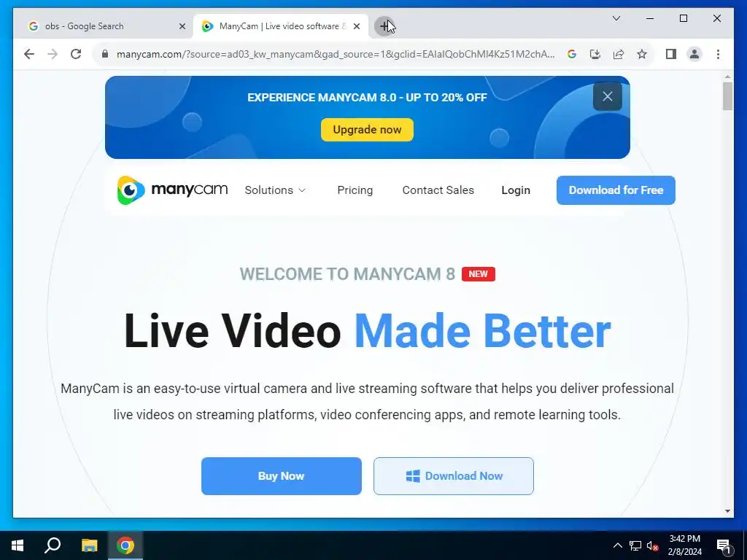The width and height of the screenshot is (747, 560).
Task: Bookmark this tab with the star icon
Action: [x=642, y=54]
